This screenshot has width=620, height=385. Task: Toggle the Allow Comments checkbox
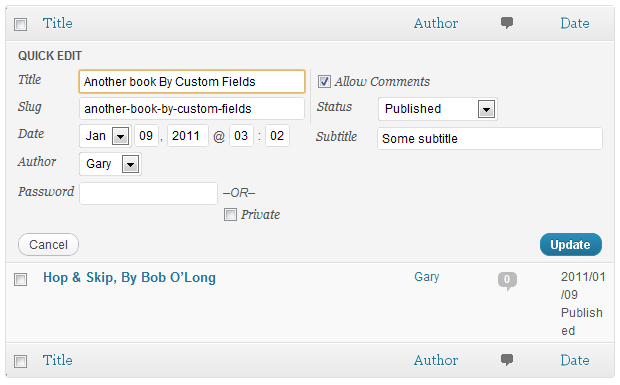[324, 81]
